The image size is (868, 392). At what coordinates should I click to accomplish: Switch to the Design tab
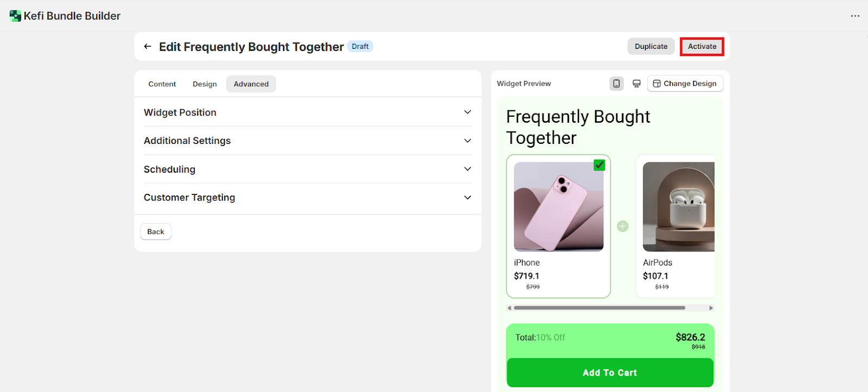coord(205,84)
